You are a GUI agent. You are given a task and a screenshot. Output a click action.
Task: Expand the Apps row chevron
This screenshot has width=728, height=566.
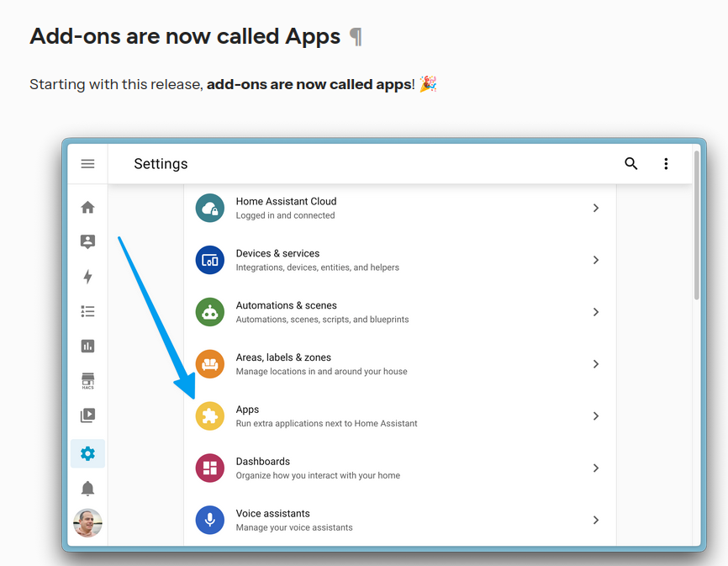(596, 416)
